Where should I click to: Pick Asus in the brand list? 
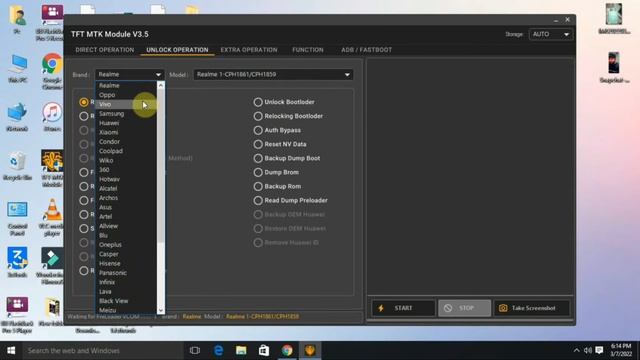pyautogui.click(x=126, y=207)
